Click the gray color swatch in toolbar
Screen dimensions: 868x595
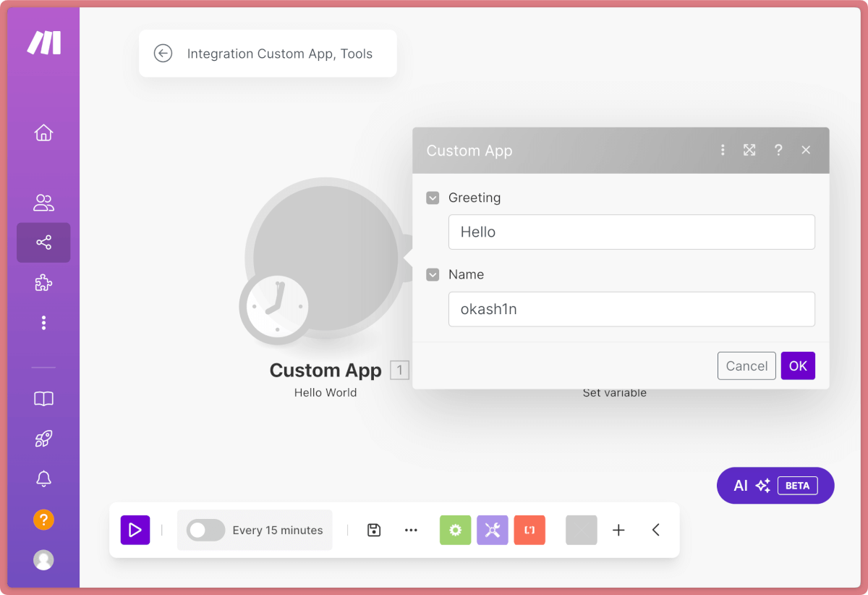point(582,530)
